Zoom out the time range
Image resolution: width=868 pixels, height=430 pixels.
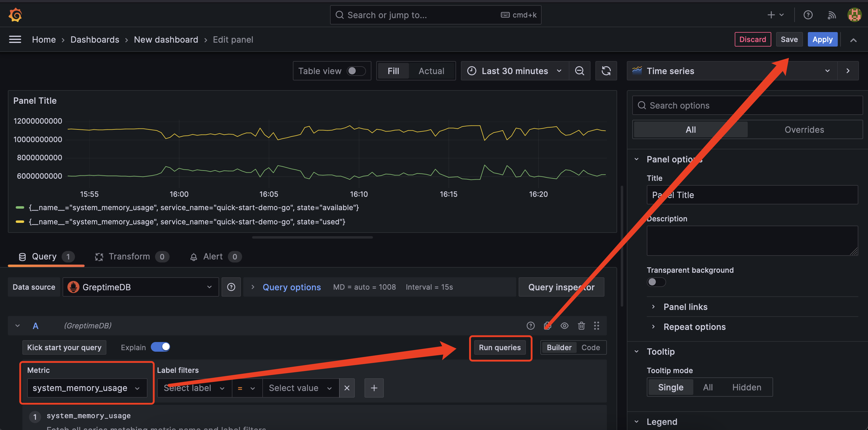580,71
